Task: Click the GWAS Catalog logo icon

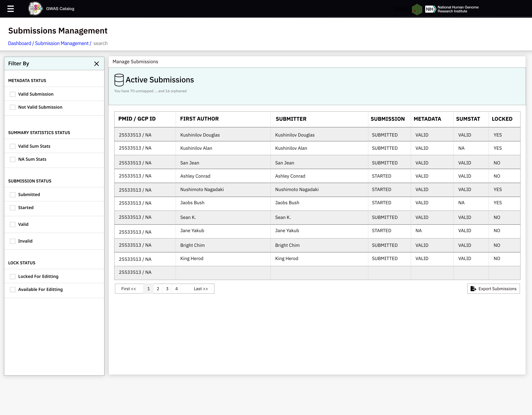Action: pos(36,9)
